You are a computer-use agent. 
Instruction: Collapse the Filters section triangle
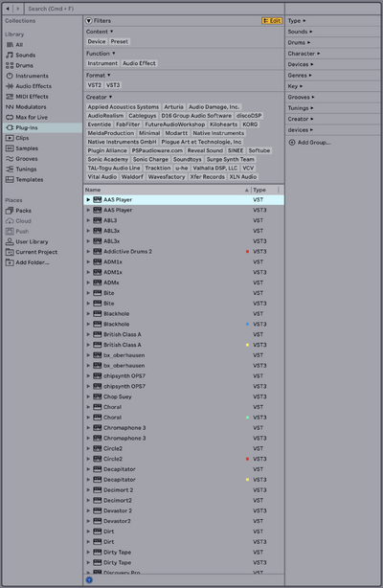pyautogui.click(x=89, y=21)
